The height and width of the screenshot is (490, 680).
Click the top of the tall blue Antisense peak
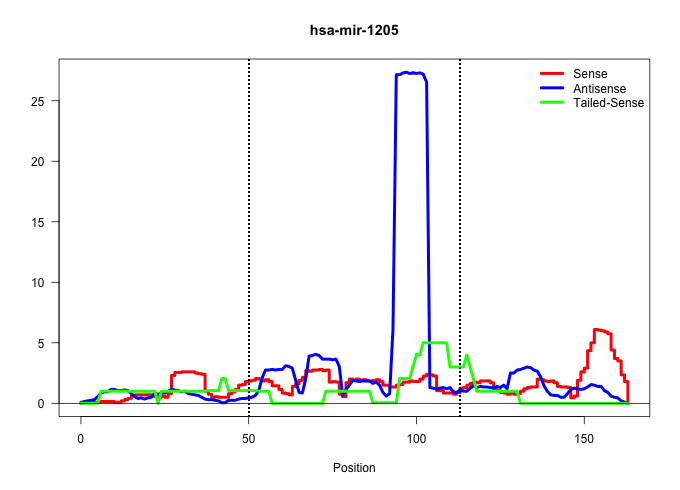click(x=410, y=73)
